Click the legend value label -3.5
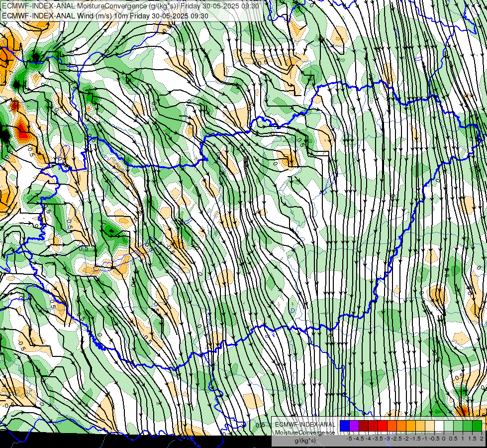The image size is (487, 448). coord(378,439)
